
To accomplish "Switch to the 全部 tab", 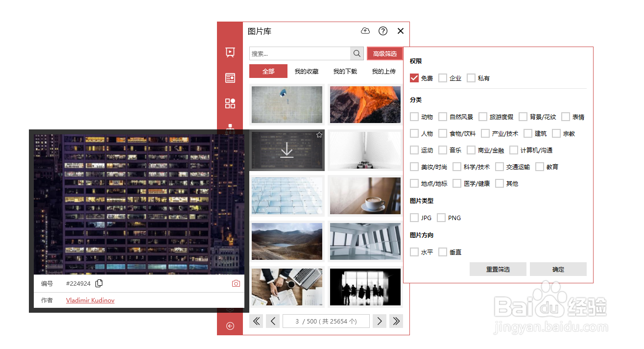I will 268,71.
